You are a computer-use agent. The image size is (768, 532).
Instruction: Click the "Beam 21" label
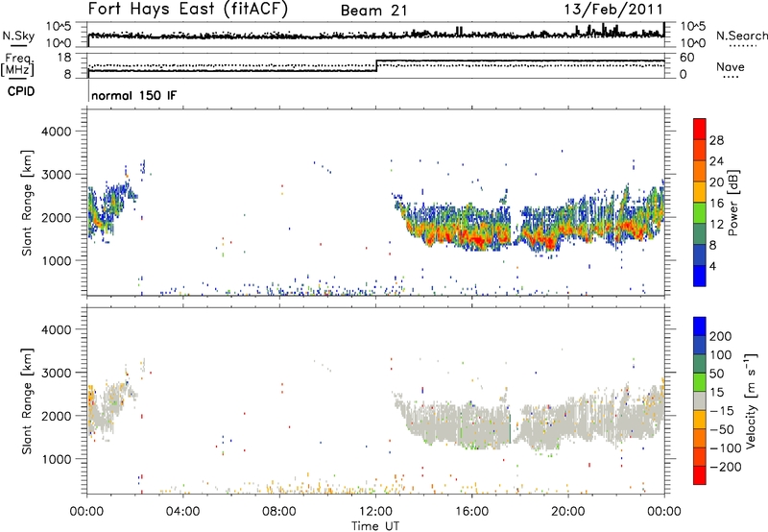[x=374, y=11]
